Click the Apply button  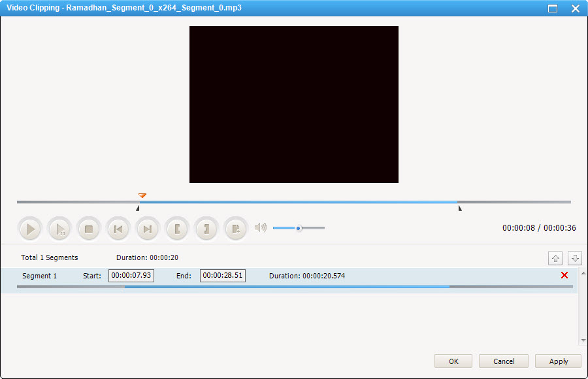tap(559, 361)
